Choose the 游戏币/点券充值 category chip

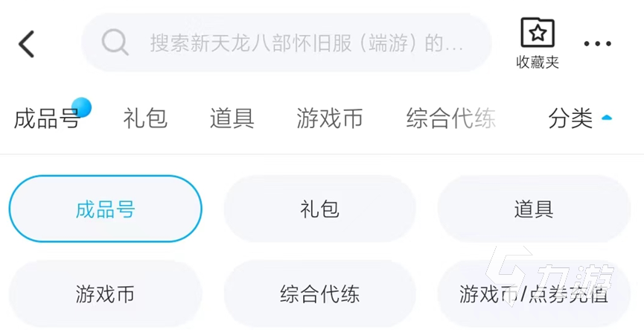click(x=534, y=294)
